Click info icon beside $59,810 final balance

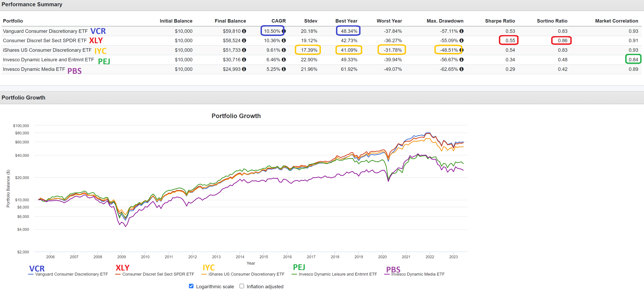point(244,31)
